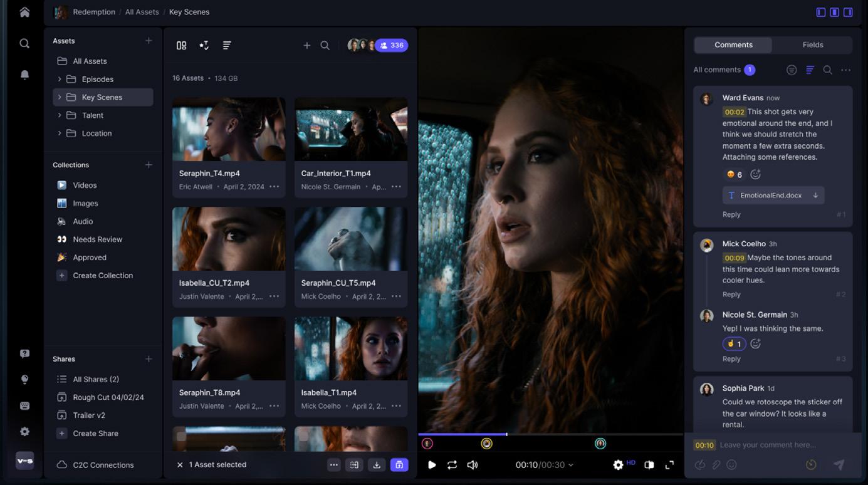Download the selected asset
Image resolution: width=868 pixels, height=485 pixels.
pyautogui.click(x=377, y=465)
